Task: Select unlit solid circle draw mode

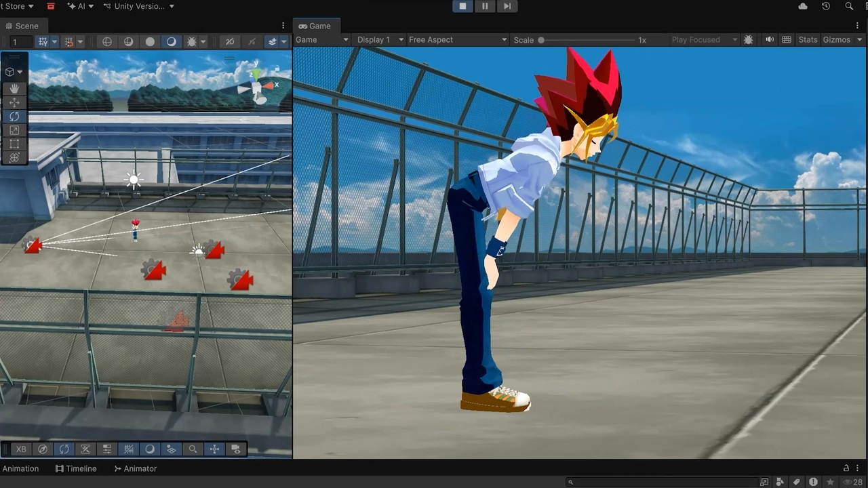Action: [x=150, y=41]
